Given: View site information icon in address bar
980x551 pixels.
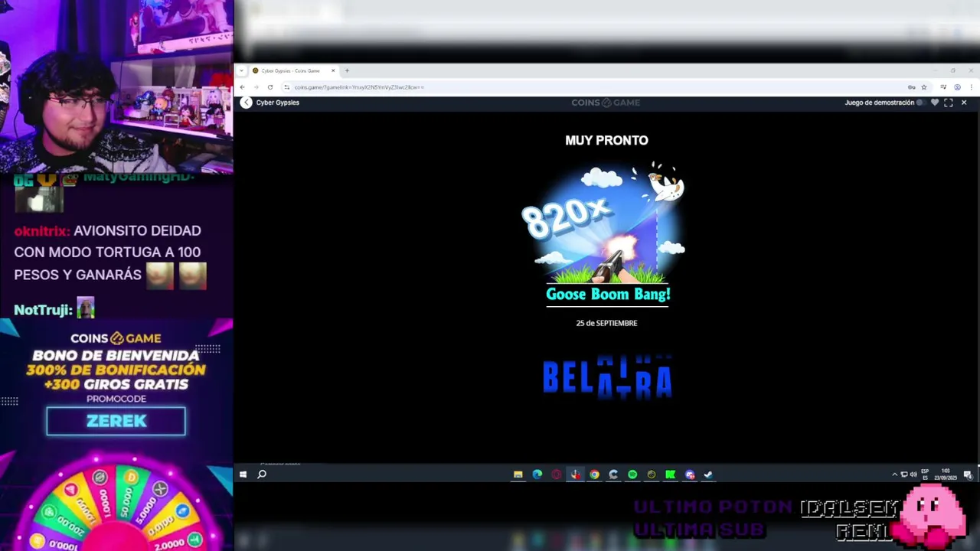Looking at the screenshot, I should point(287,87).
